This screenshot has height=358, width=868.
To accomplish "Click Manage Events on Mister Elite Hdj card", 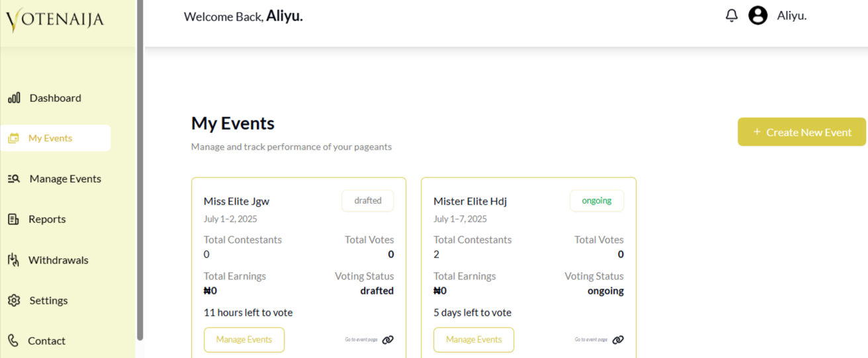I will tap(474, 339).
